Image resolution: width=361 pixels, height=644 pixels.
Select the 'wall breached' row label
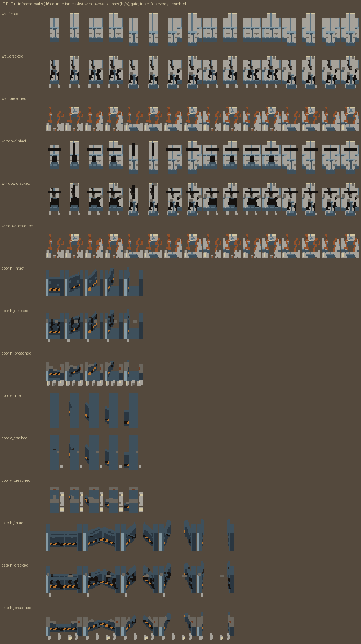tap(14, 98)
